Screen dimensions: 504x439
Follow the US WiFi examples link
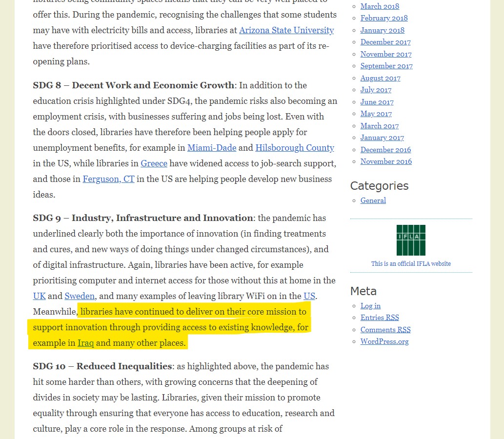click(x=309, y=296)
